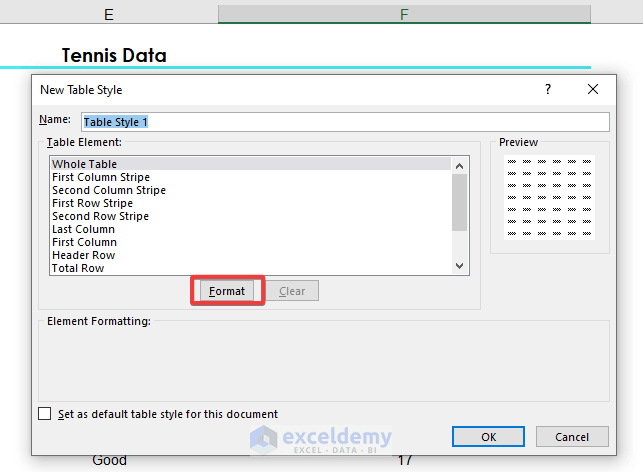Click the list's scroll up arrow
The height and width of the screenshot is (472, 643).
pyautogui.click(x=459, y=166)
